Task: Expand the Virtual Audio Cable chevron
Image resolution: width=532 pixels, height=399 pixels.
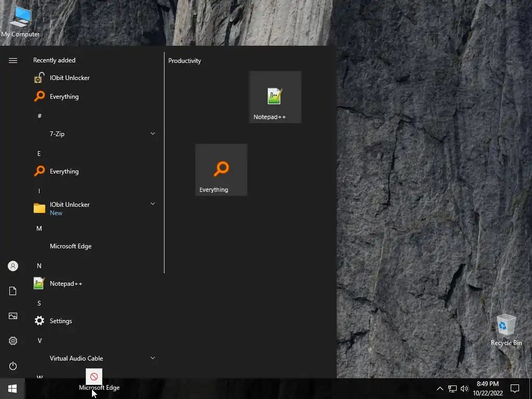Action: [x=153, y=358]
